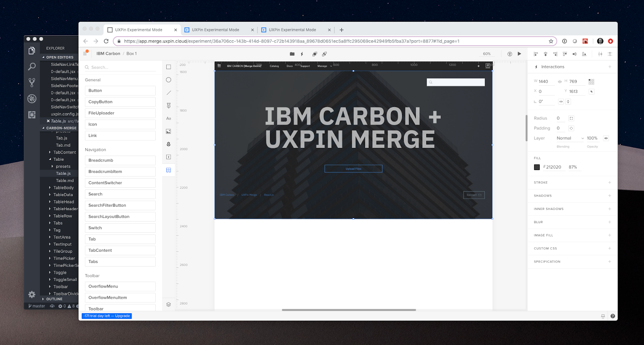Image resolution: width=644 pixels, height=345 pixels.
Task: Expand the Blur section
Action: [x=610, y=222]
